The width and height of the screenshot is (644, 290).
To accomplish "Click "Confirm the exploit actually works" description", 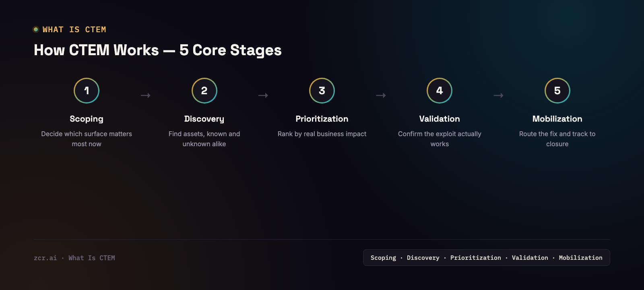I will [440, 139].
